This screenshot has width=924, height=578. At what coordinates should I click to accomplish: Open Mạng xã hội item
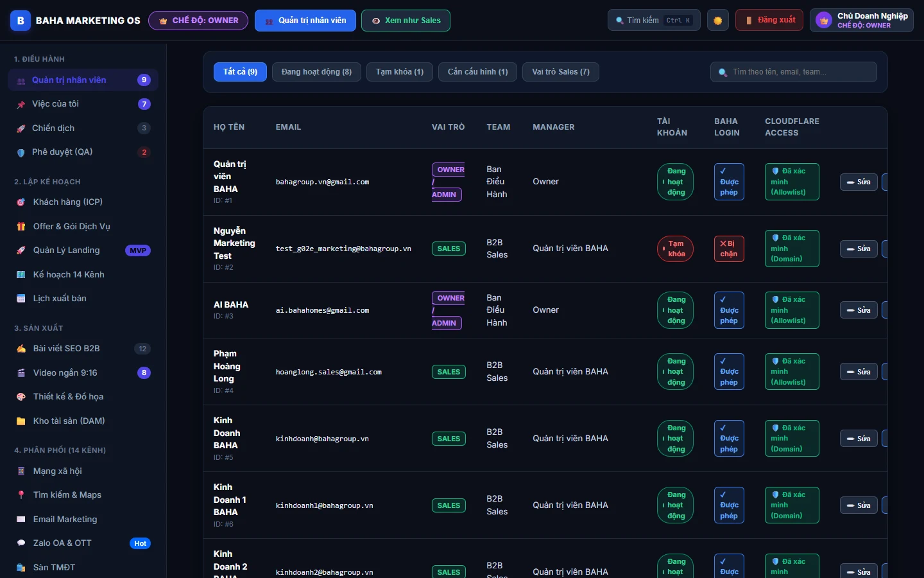point(83,471)
